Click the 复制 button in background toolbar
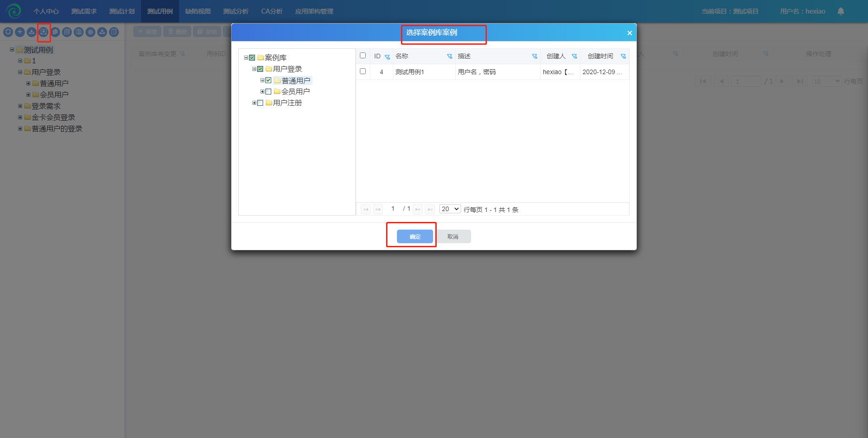The image size is (868, 438). [207, 32]
